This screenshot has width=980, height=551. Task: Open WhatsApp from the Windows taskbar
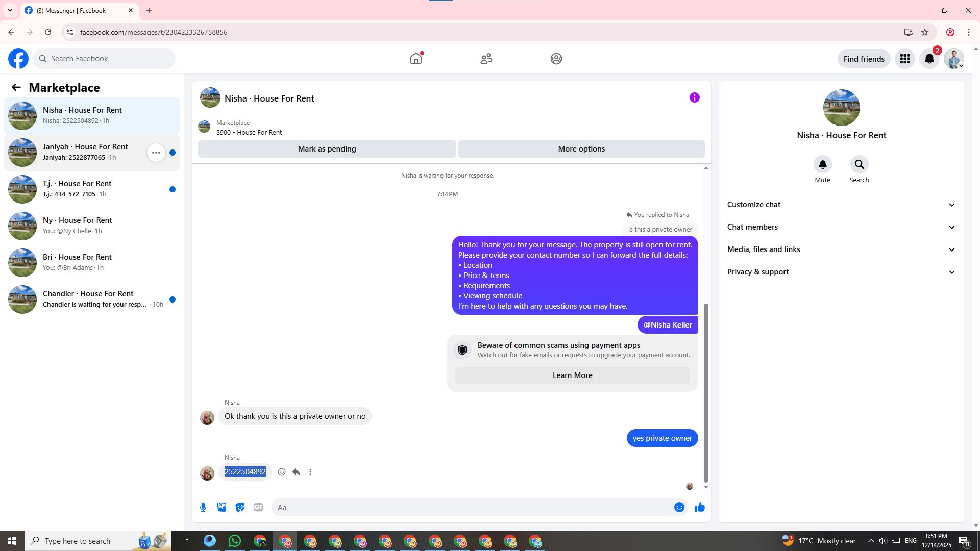pyautogui.click(x=235, y=541)
